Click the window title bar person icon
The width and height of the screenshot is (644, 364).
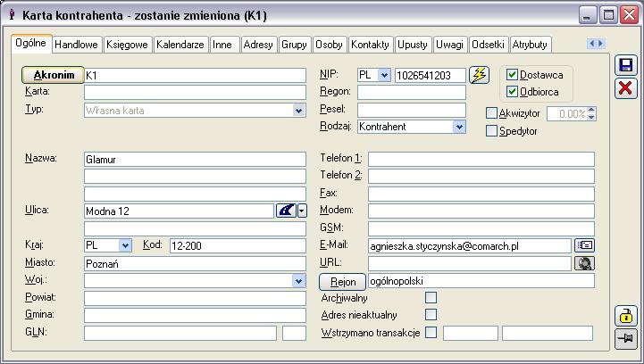(x=12, y=15)
